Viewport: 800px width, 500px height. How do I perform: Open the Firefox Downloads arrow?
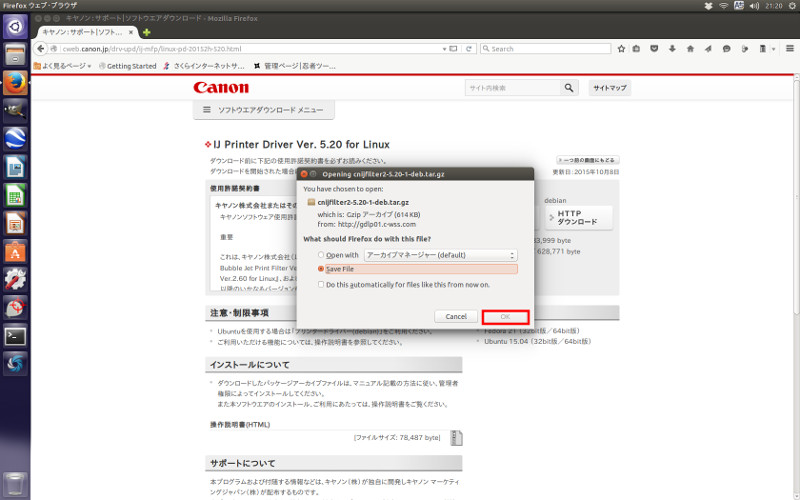click(672, 48)
